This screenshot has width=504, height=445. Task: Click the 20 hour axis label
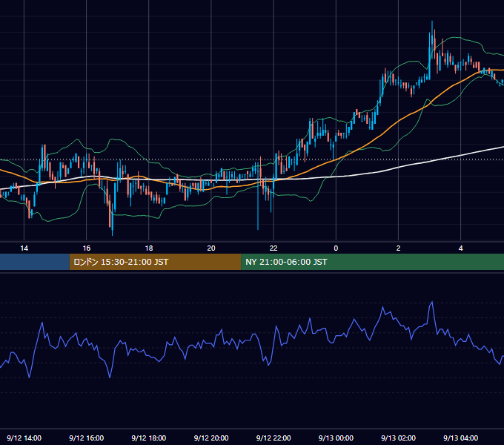(x=211, y=248)
